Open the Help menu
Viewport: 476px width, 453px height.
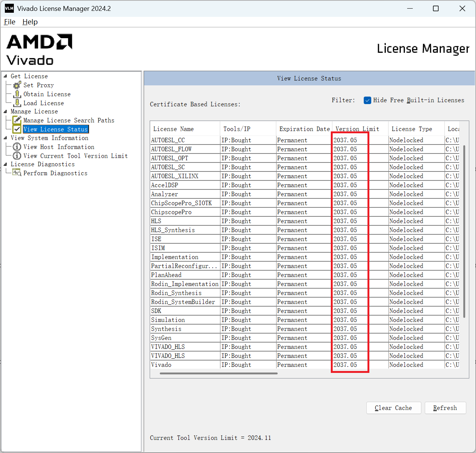[x=30, y=22]
